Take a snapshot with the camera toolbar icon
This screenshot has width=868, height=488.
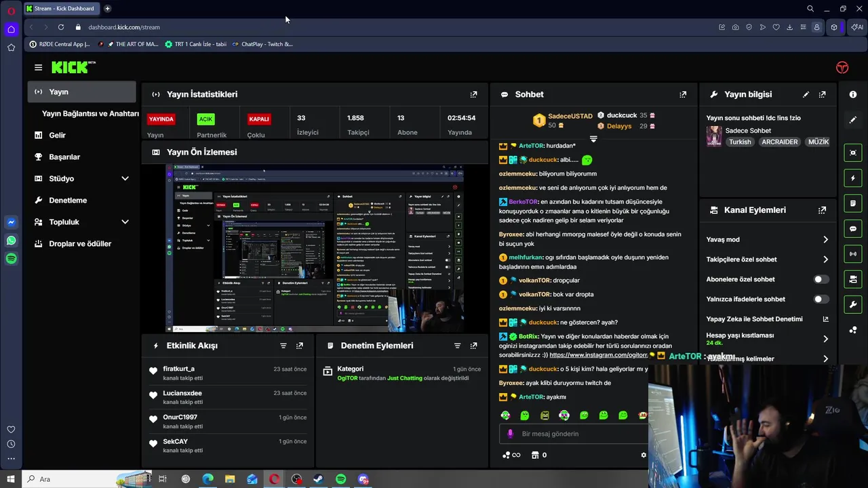pyautogui.click(x=735, y=27)
